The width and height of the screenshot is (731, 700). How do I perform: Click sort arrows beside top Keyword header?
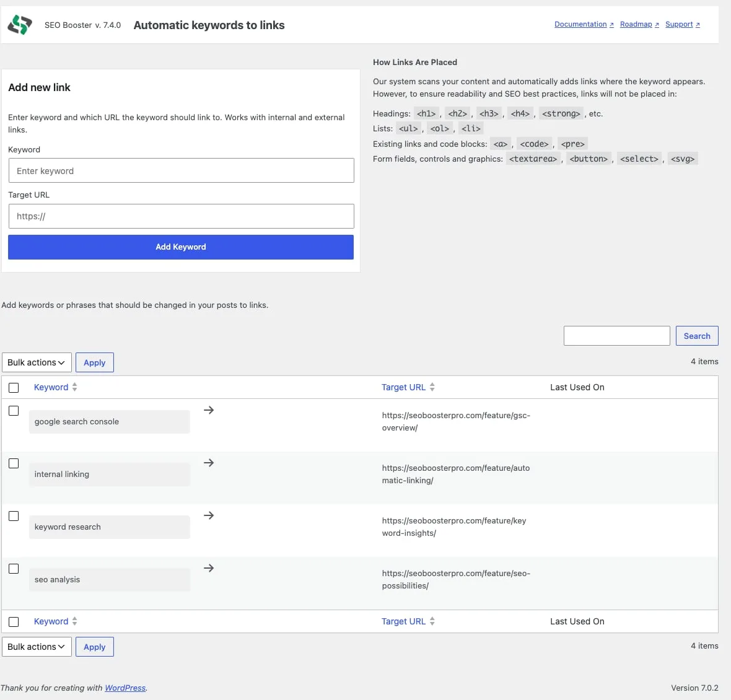tap(74, 387)
